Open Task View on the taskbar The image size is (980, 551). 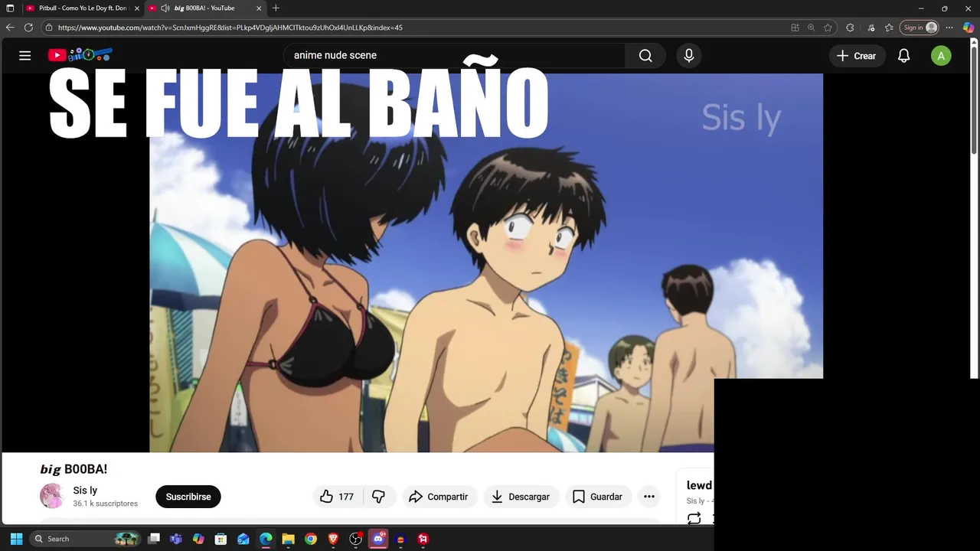(x=154, y=539)
